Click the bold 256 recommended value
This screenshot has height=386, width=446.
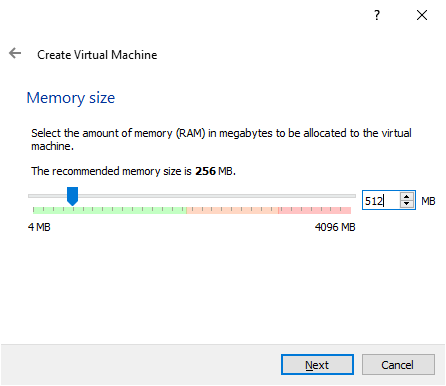[205, 171]
